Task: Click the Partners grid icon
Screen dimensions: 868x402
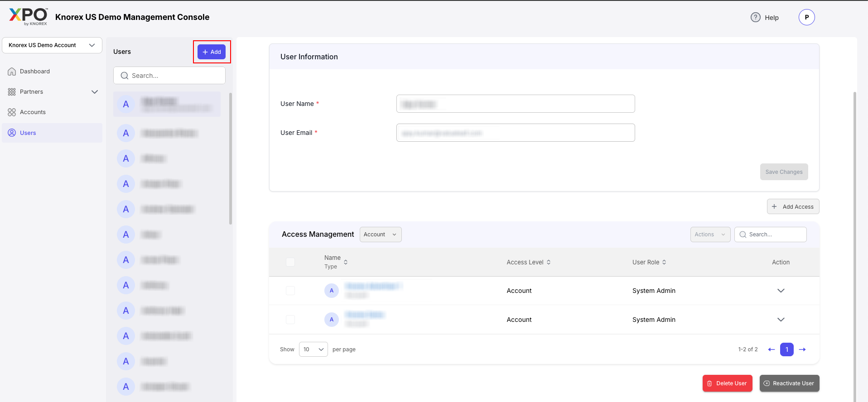Action: coord(12,92)
